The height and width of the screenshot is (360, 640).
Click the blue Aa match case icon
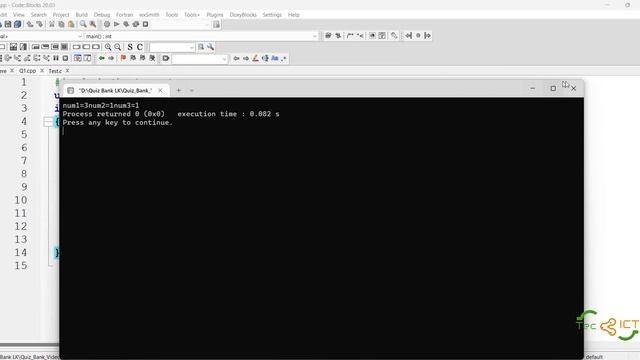[275, 58]
